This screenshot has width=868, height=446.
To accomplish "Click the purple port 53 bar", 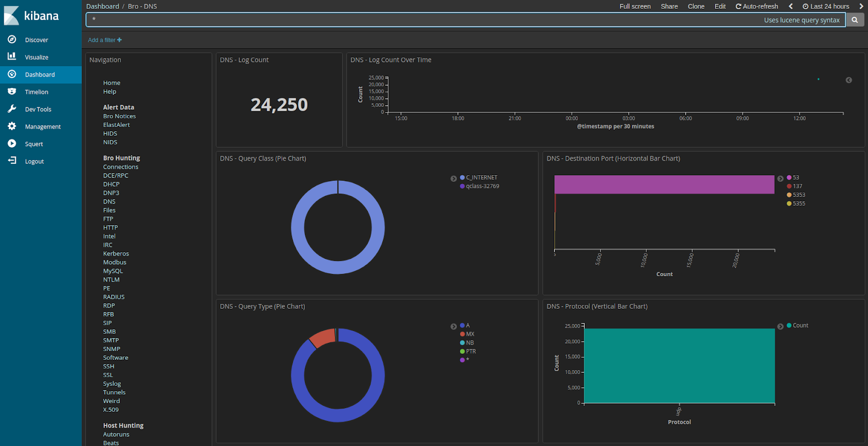I will [x=664, y=184].
